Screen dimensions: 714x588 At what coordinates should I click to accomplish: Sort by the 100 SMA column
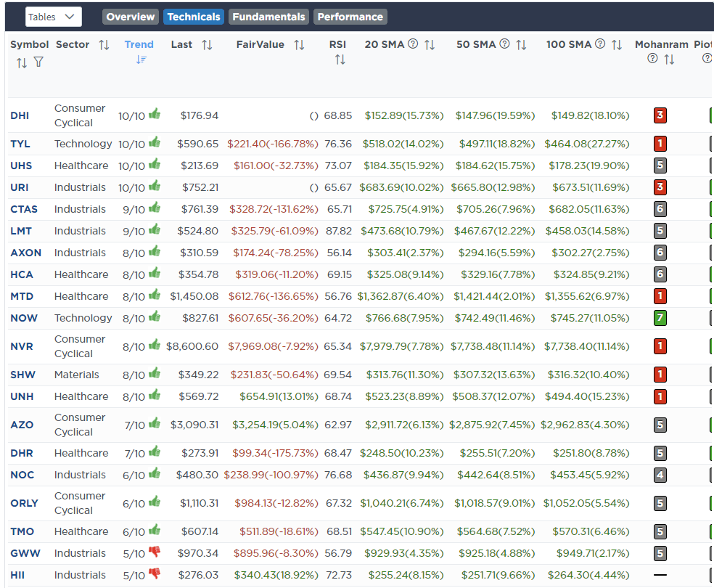point(617,45)
